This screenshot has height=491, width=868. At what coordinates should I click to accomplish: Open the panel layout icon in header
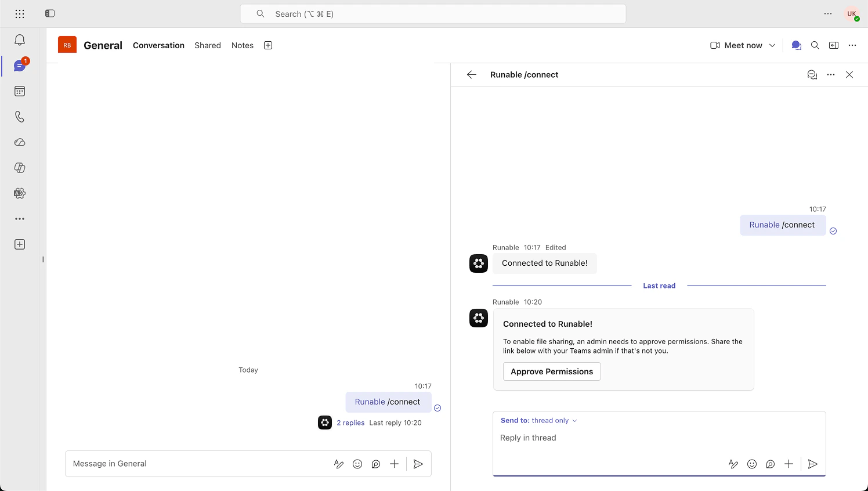pyautogui.click(x=834, y=45)
